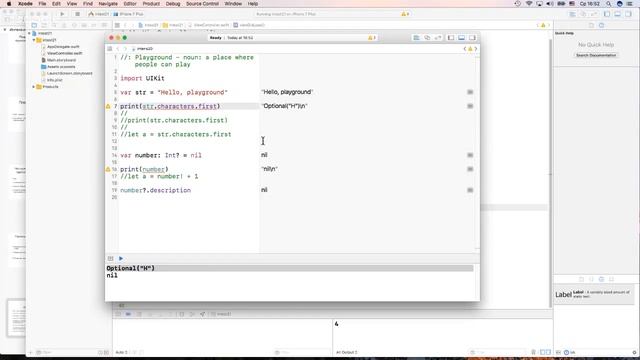The image size is (640, 360).
Task: Open Xcode menu
Action: pyautogui.click(x=25, y=4)
